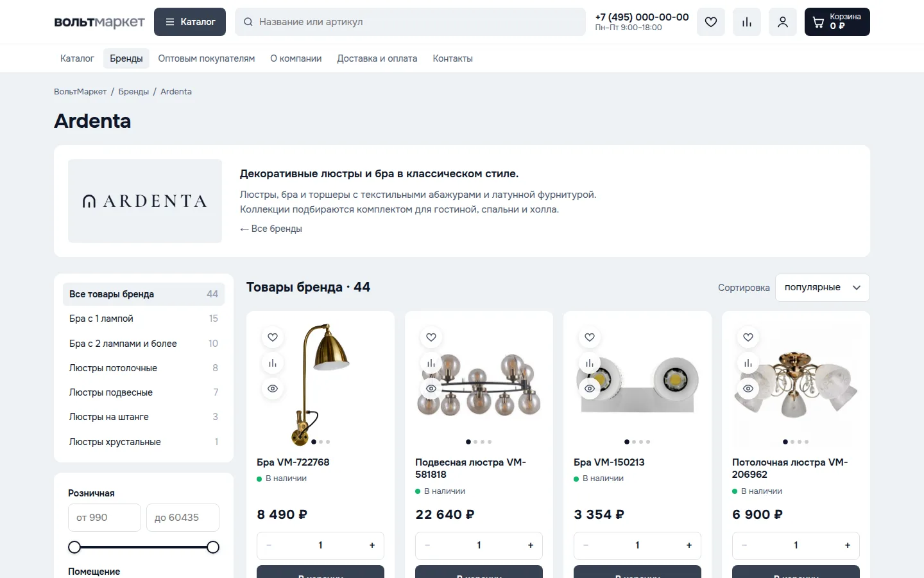Filter by Бра с 1 лампой
The image size is (924, 578).
point(144,319)
